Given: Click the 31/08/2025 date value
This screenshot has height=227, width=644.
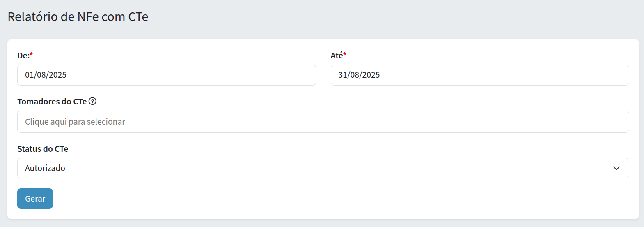Looking at the screenshot, I should coord(359,75).
